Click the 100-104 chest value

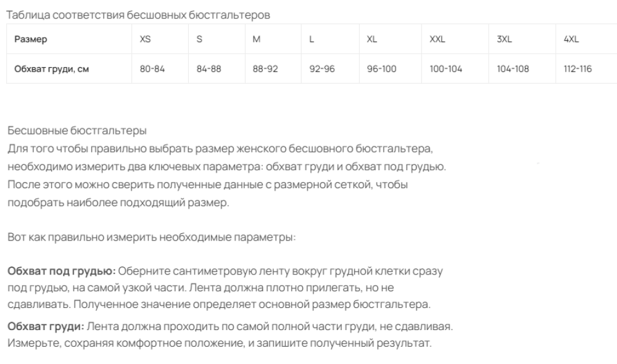click(x=455, y=68)
